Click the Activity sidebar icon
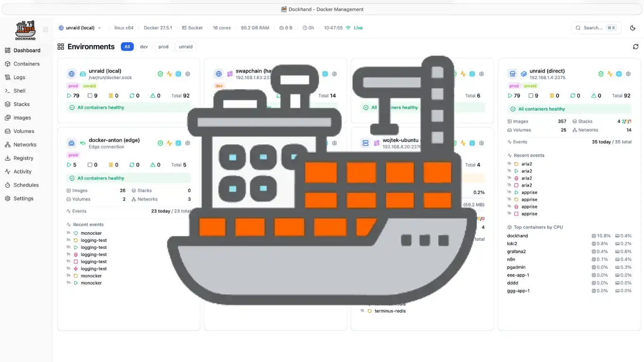 point(8,172)
